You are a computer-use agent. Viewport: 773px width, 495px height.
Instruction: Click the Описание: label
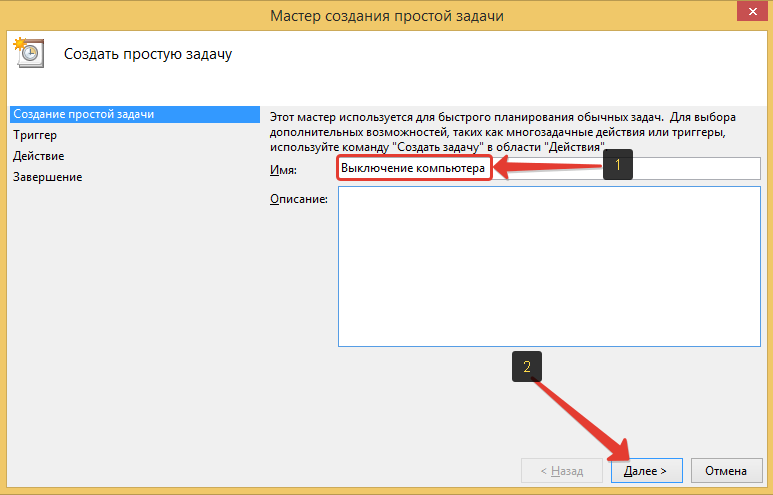pyautogui.click(x=298, y=199)
